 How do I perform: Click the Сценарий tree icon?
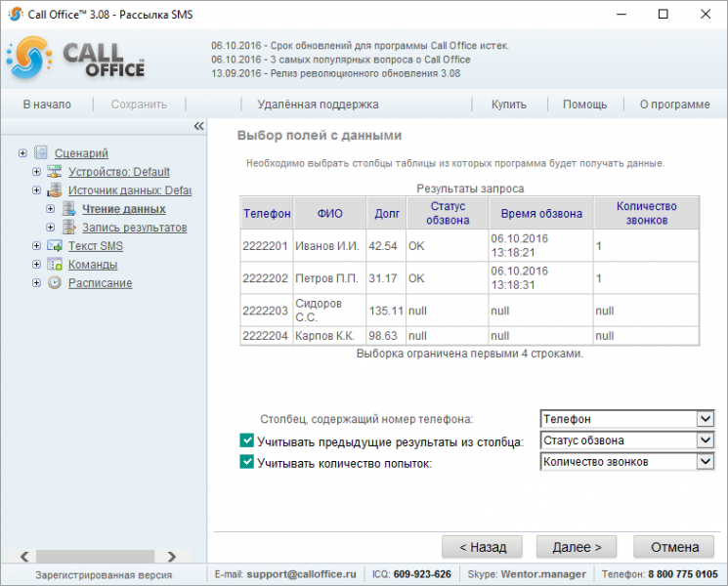[x=41, y=152]
